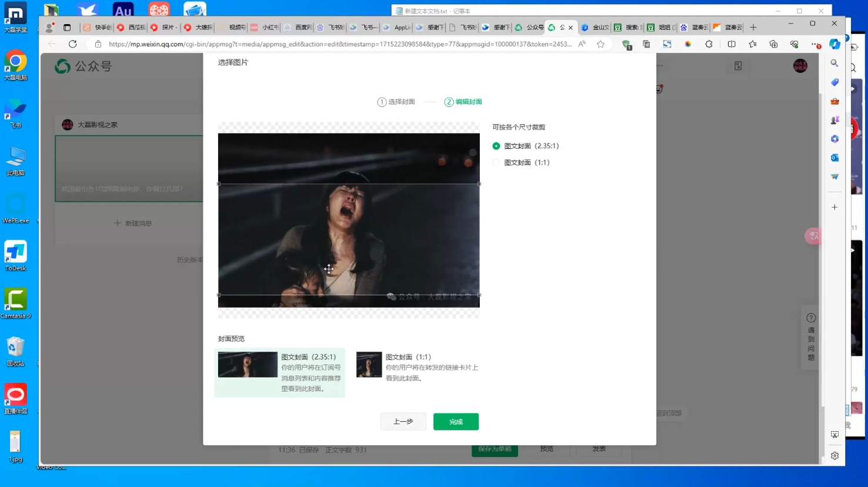Screen dimensions: 868x487
Task: Select the 图文封面 (1:1) radio button
Action: click(x=496, y=162)
